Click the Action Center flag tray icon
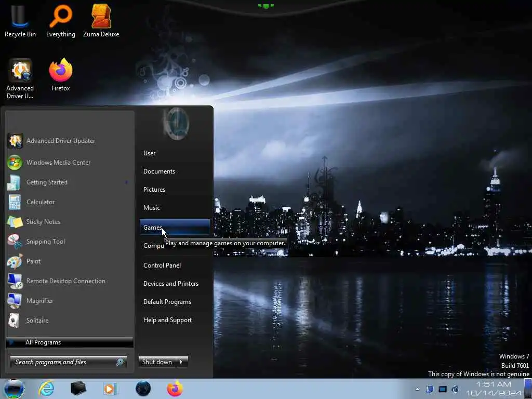This screenshot has width=532, height=399. [430, 389]
